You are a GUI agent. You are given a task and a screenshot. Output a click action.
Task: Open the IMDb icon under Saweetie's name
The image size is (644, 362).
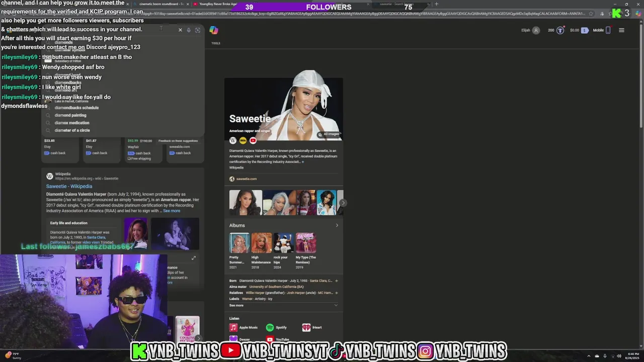tap(243, 140)
